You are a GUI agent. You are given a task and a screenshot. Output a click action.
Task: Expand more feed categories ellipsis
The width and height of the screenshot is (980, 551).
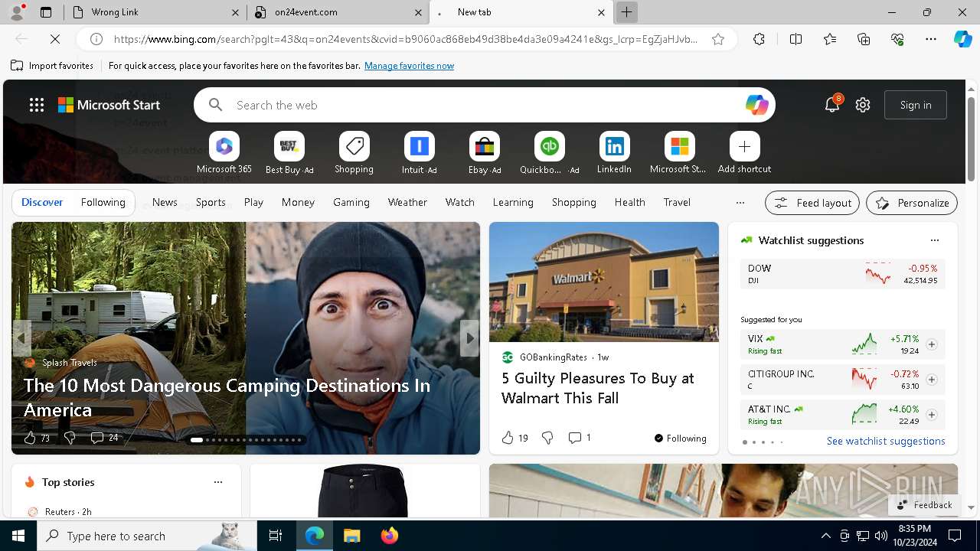(740, 203)
